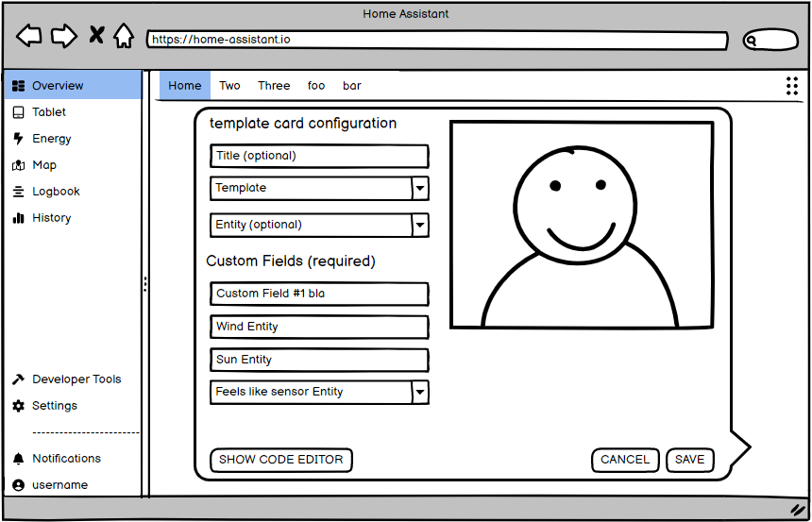Open the foo tab

[x=316, y=86]
